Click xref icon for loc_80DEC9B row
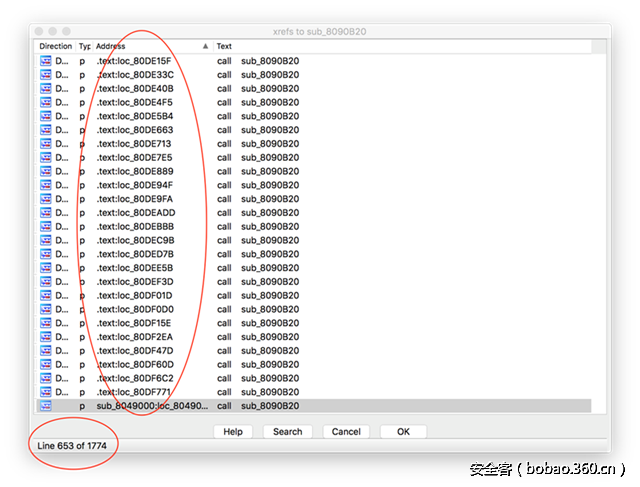This screenshot has height=487, width=640. (46, 240)
